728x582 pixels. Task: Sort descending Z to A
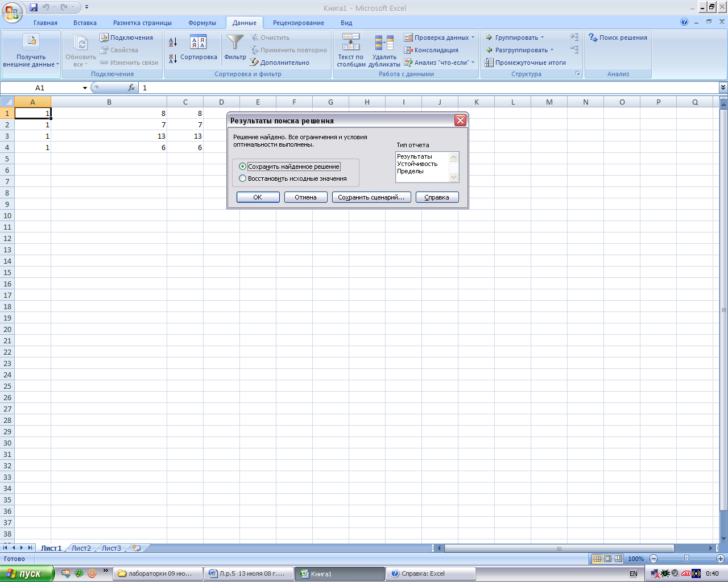coord(173,58)
